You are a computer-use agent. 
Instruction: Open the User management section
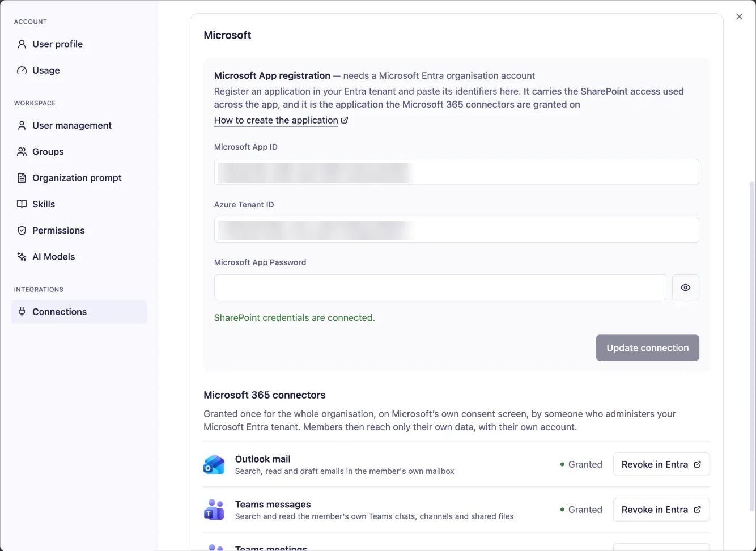coord(79,125)
